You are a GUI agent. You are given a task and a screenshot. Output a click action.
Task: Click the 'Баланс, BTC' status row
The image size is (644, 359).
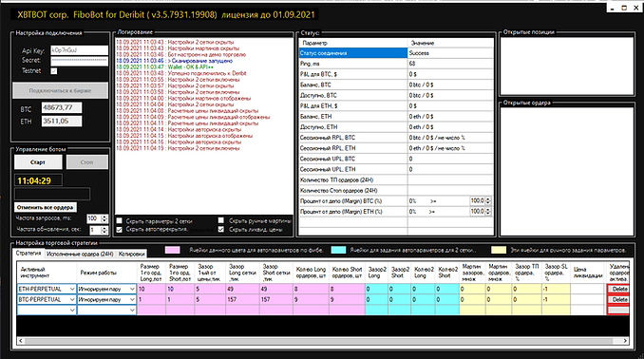[x=396, y=85]
